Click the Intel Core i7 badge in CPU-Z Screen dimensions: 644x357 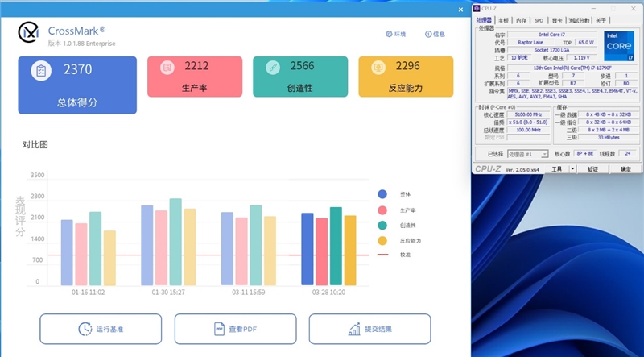619,46
